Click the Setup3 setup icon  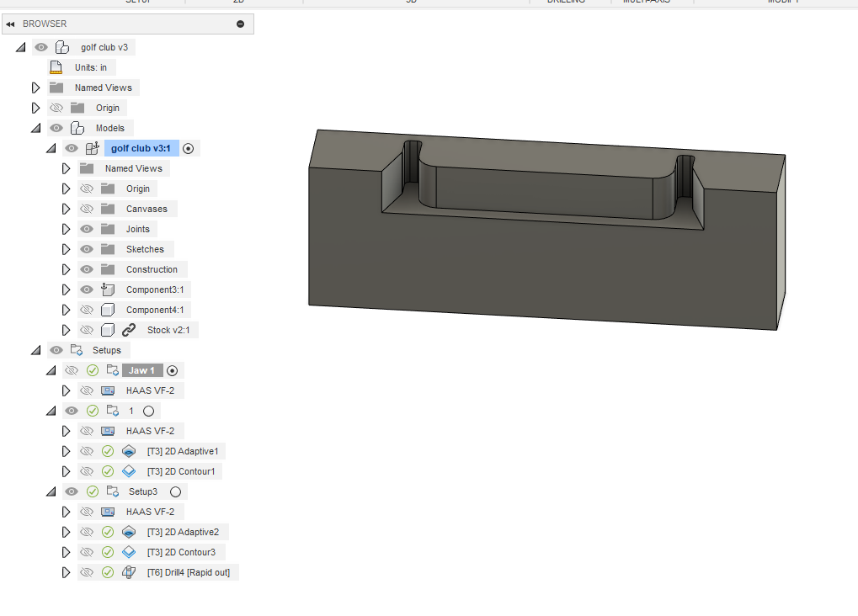click(113, 491)
